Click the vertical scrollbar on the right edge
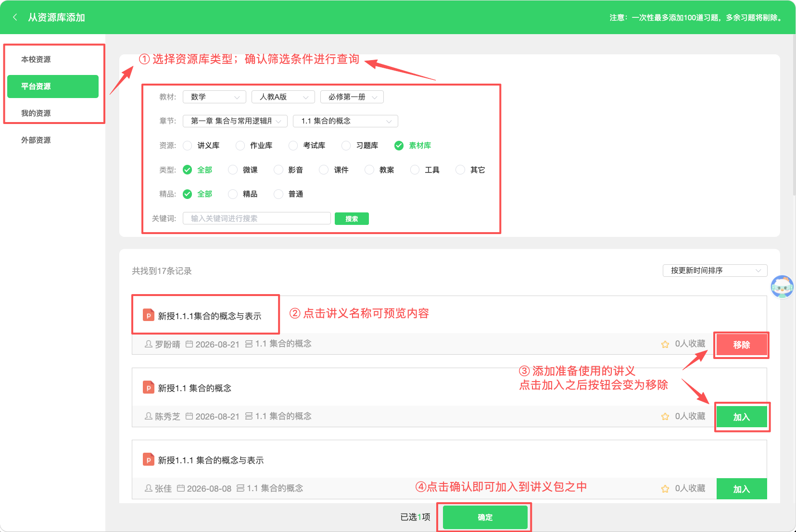This screenshot has height=532, width=796. click(x=794, y=115)
